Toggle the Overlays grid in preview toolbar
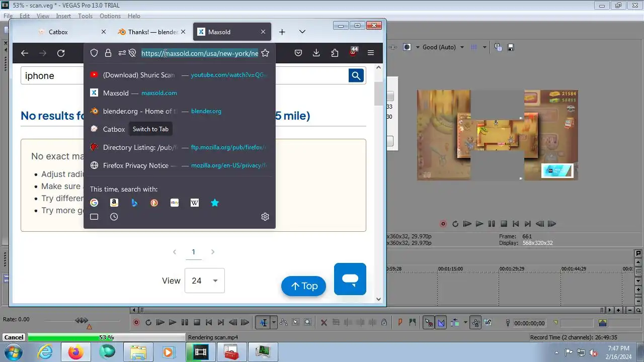The width and height of the screenshot is (644, 362). (473, 47)
